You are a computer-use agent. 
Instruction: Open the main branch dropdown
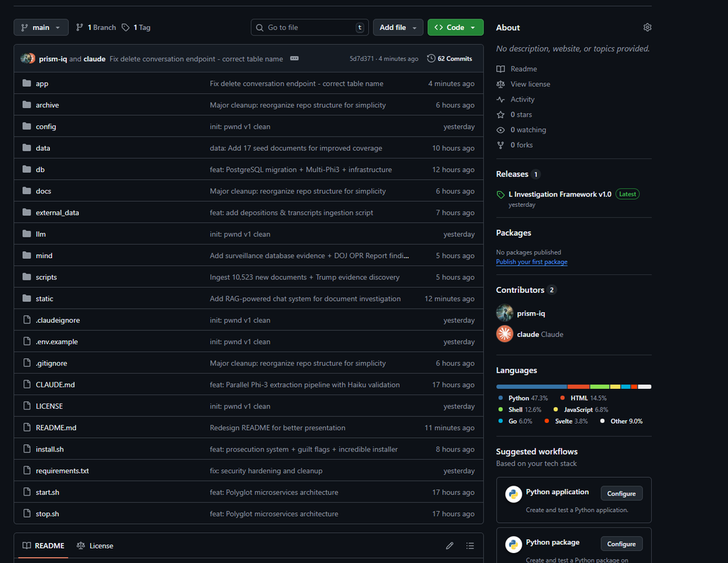41,28
